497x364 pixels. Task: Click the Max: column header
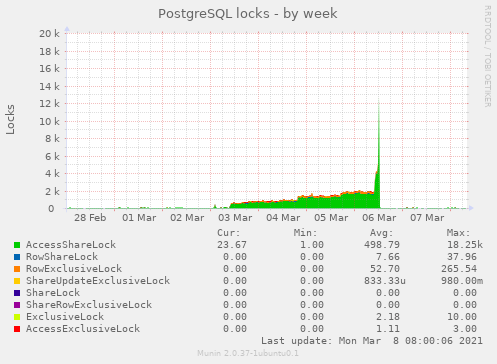(x=459, y=233)
